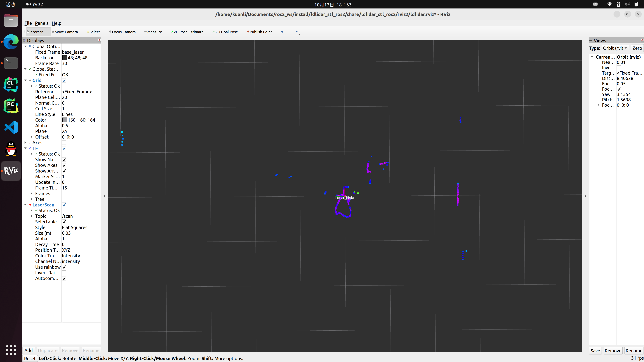
Task: Uncheck the Grid display checkbox
Action: click(x=64, y=80)
